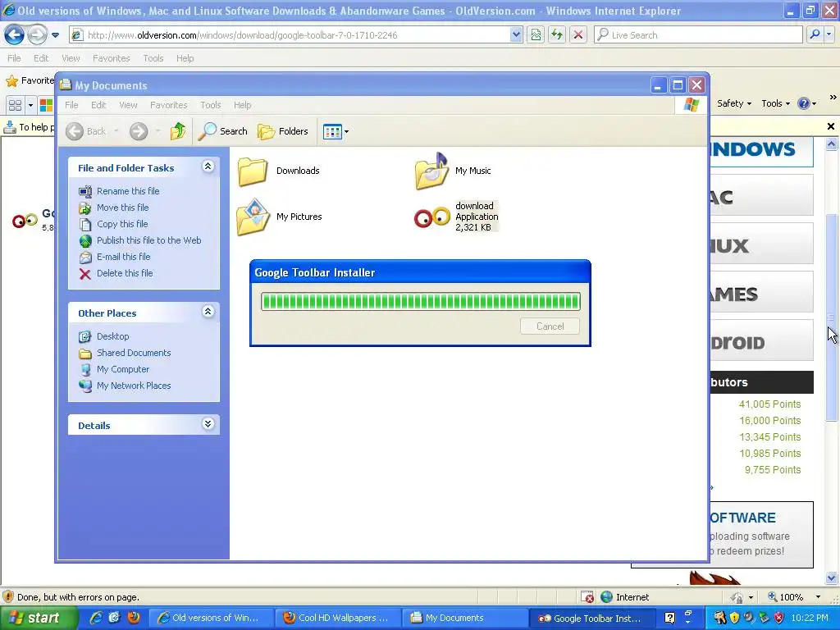
Task: Select the My Pictures folder icon
Action: point(253,217)
